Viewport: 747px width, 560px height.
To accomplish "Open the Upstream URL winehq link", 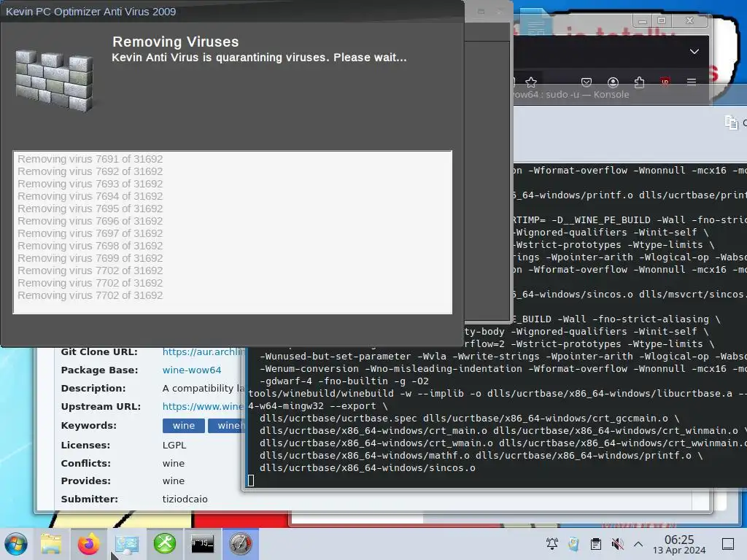I will [x=203, y=407].
